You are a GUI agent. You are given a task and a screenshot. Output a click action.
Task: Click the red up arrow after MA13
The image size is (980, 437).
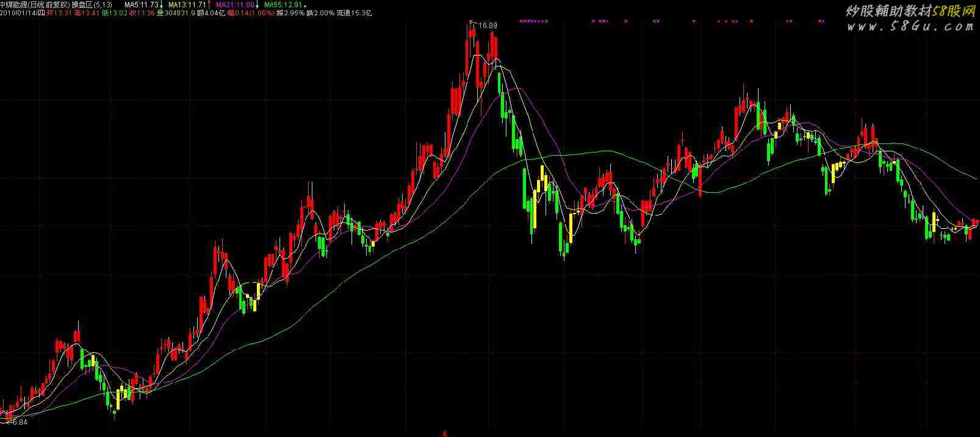point(209,5)
